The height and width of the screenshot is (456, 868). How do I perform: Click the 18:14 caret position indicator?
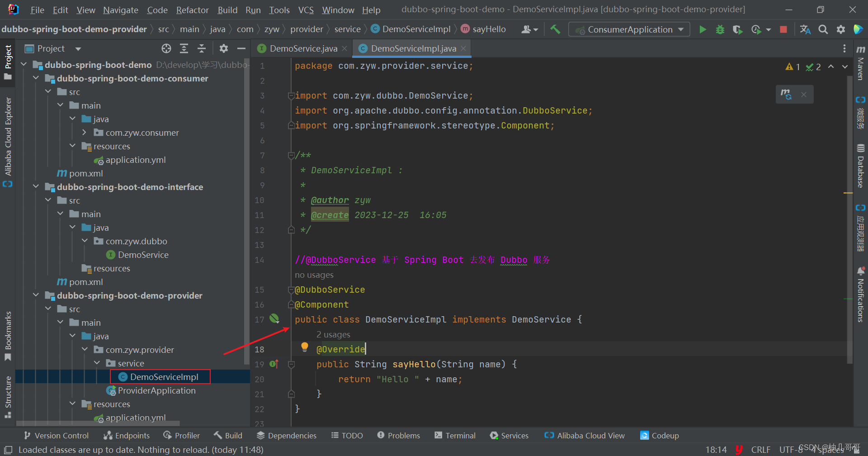[716, 450]
